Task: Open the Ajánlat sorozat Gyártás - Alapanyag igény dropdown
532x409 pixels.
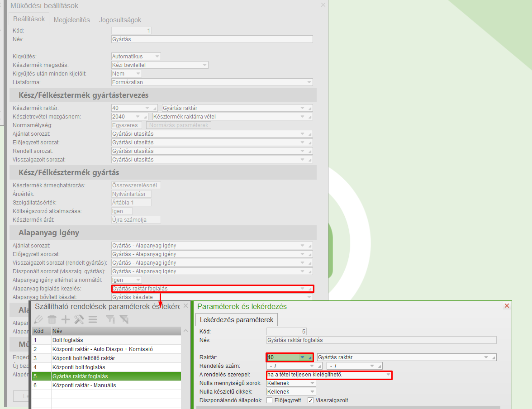Action: pyautogui.click(x=302, y=245)
